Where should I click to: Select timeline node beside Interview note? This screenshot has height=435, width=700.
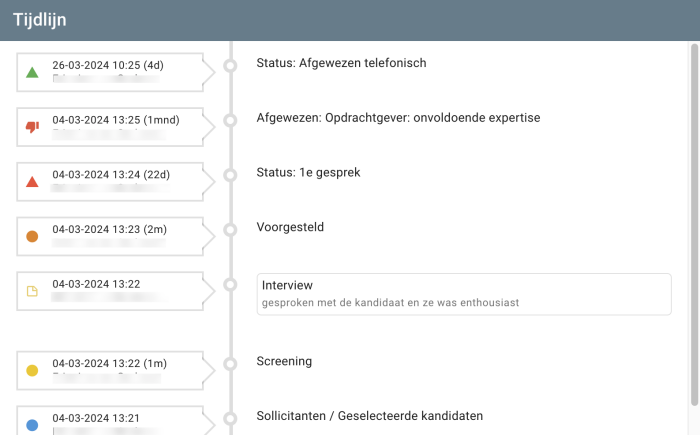tap(230, 284)
